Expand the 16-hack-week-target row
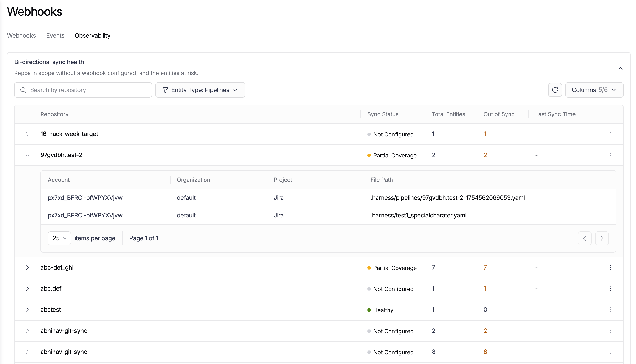636x364 pixels. (x=28, y=134)
